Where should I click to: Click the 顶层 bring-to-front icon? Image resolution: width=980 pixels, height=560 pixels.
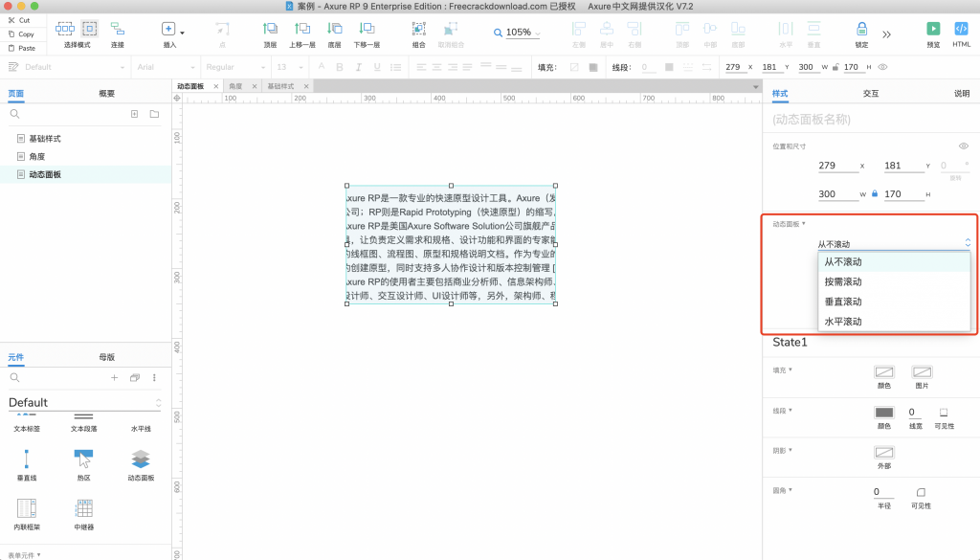click(270, 29)
